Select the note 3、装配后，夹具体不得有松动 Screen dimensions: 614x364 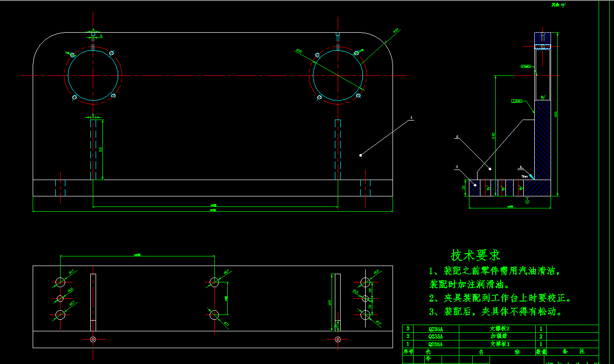495,312
